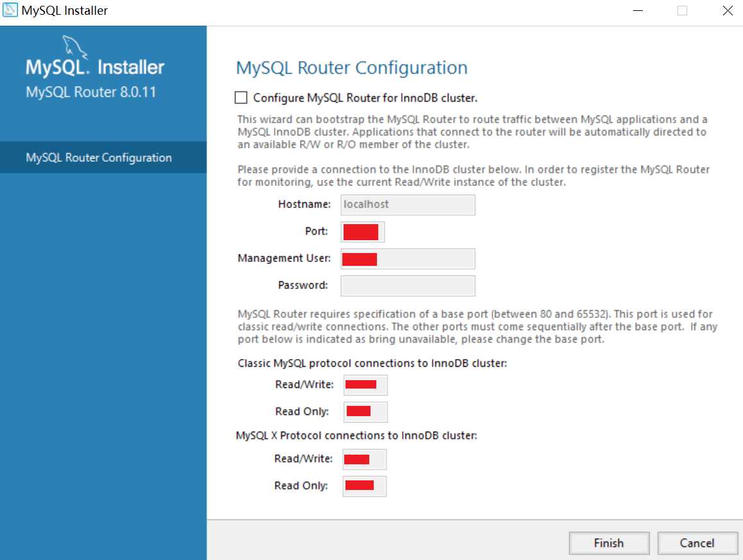This screenshot has width=743, height=560.
Task: Select MySQL Router Configuration sidebar step
Action: 103,157
